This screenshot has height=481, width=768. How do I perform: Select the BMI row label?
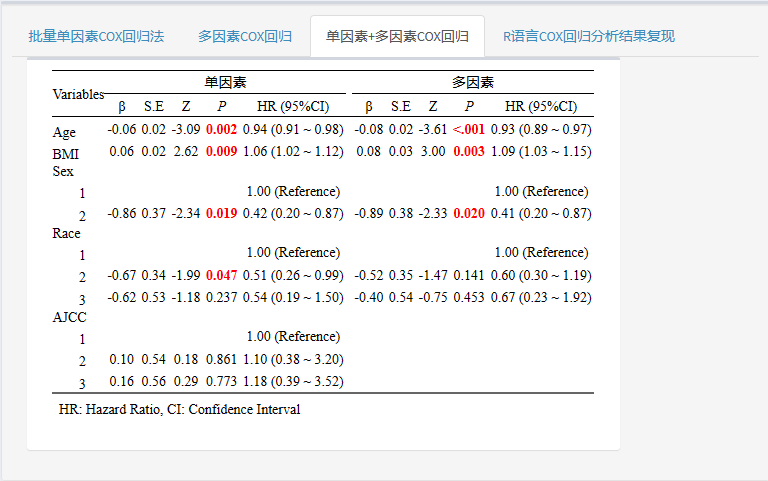coord(66,153)
